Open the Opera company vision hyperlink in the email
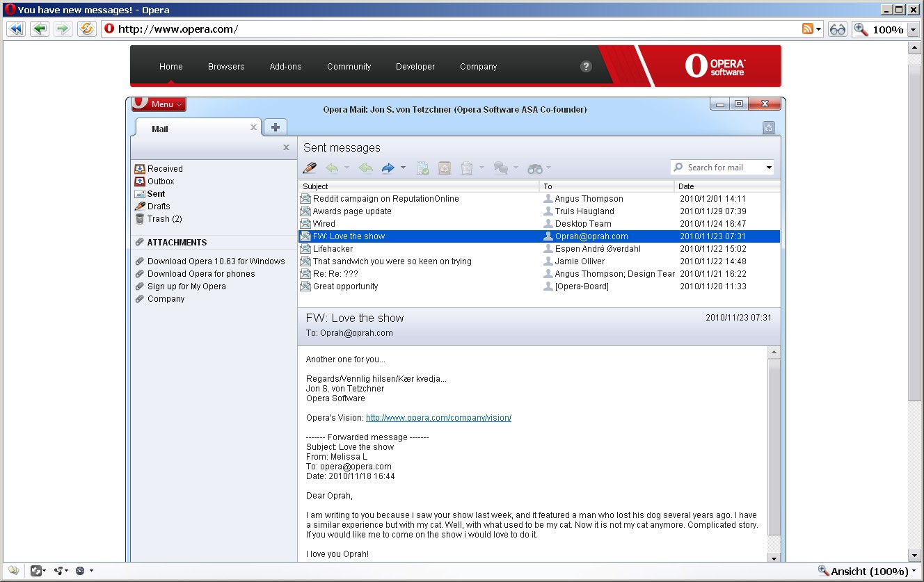The width and height of the screenshot is (924, 582). tap(438, 417)
